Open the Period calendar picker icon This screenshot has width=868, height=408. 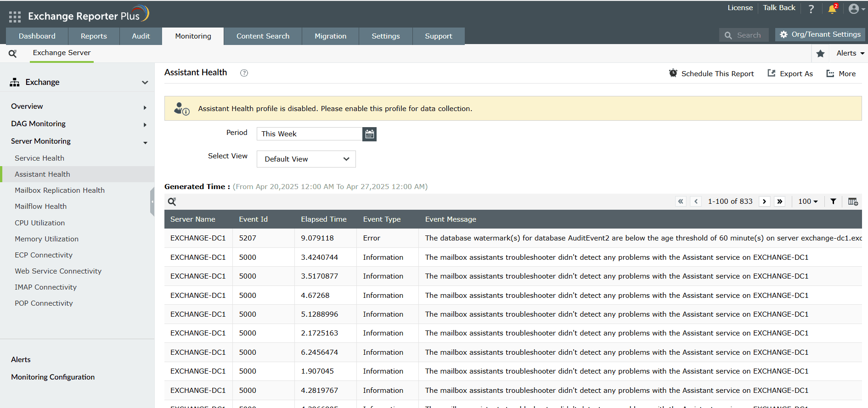tap(369, 134)
